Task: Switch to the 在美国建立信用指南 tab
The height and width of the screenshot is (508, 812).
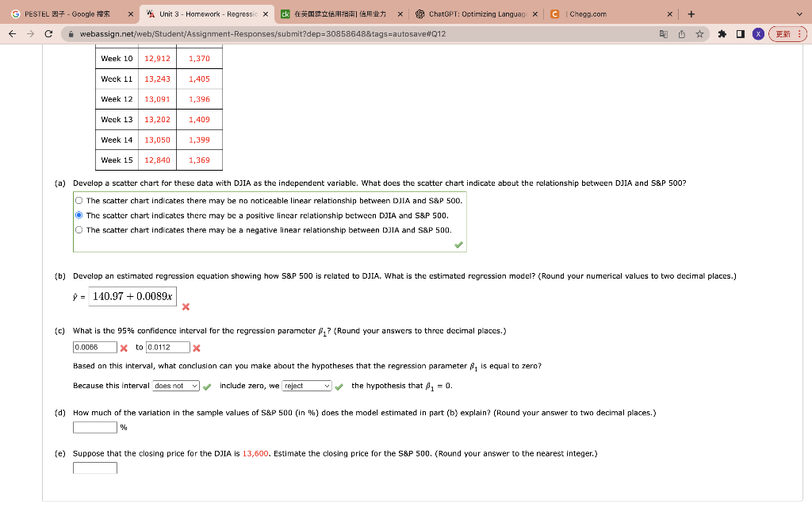Action: 342,14
